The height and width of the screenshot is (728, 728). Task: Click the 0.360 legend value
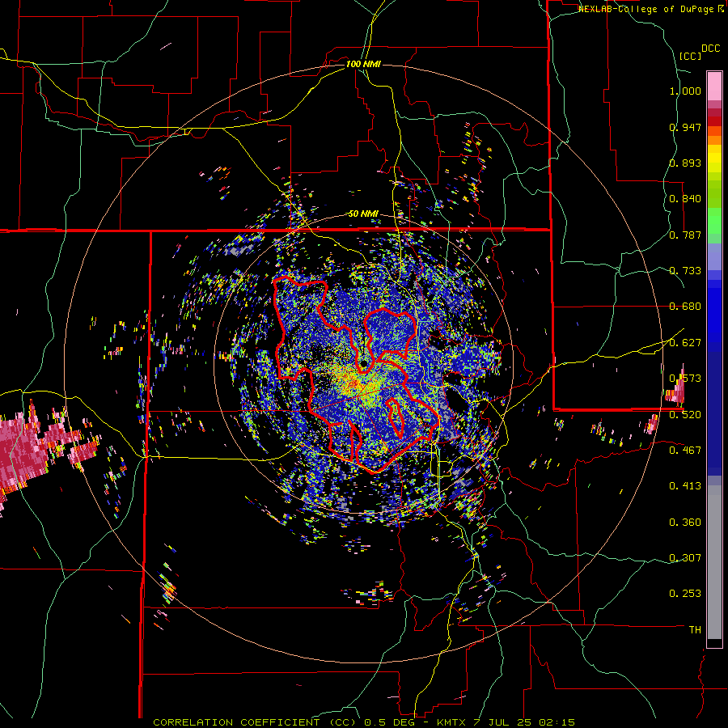[x=685, y=522]
